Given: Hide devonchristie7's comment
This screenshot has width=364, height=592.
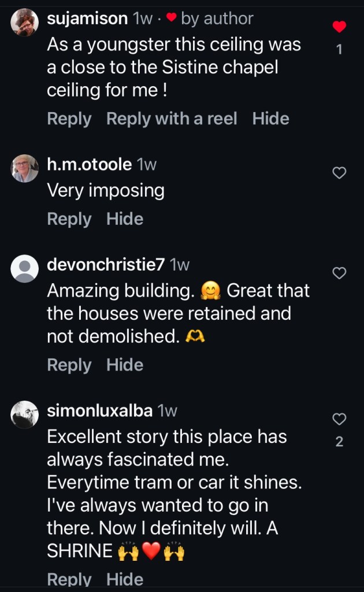Looking at the screenshot, I should coord(125,365).
